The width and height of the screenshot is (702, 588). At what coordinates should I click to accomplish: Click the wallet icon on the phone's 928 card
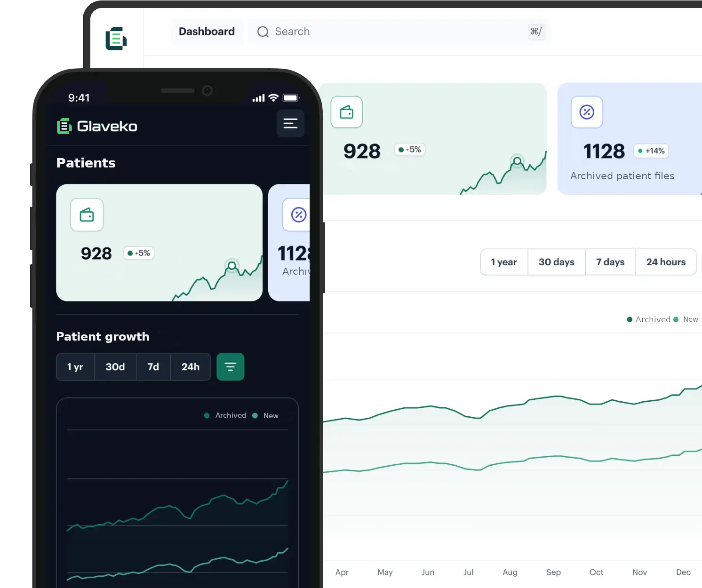87,215
